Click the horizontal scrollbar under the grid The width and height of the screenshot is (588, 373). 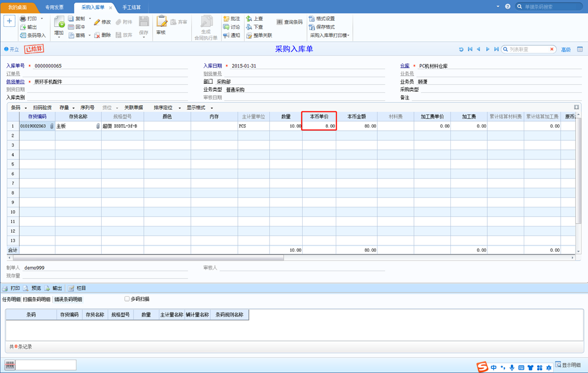[x=148, y=258]
